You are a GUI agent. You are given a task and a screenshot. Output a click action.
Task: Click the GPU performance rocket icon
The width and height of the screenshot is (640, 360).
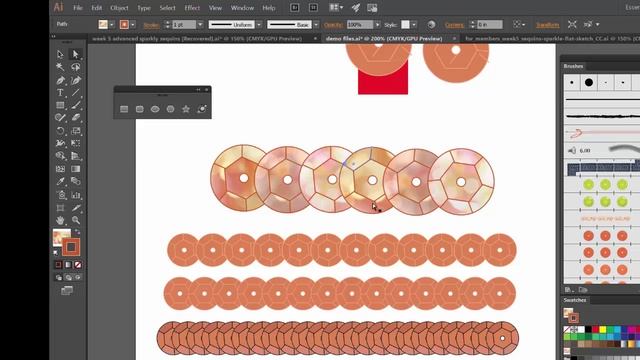click(x=356, y=8)
